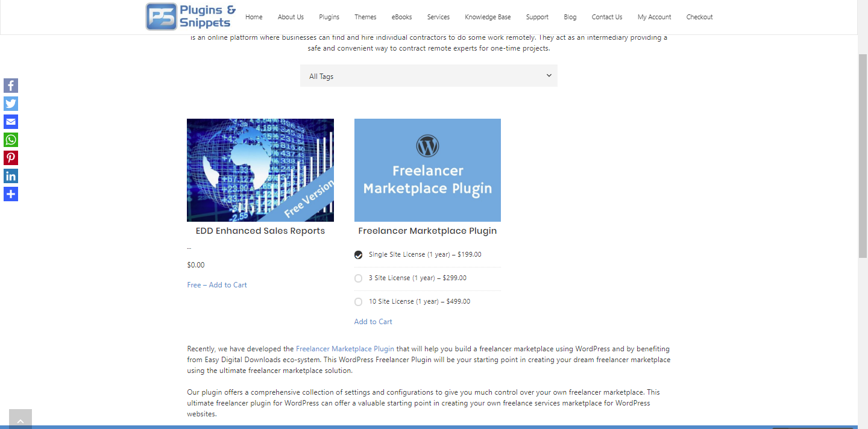Share page on Pinterest
The height and width of the screenshot is (429, 868).
pyautogui.click(x=11, y=158)
